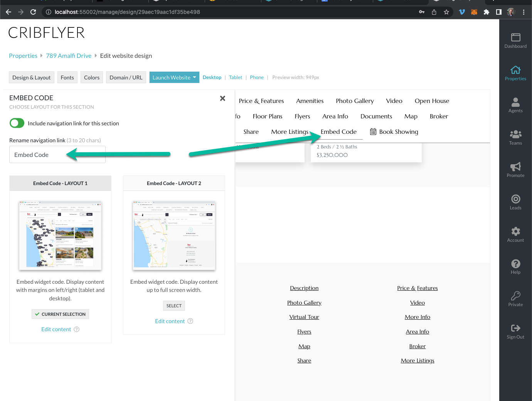Click the browser address bar URL

coord(127,12)
